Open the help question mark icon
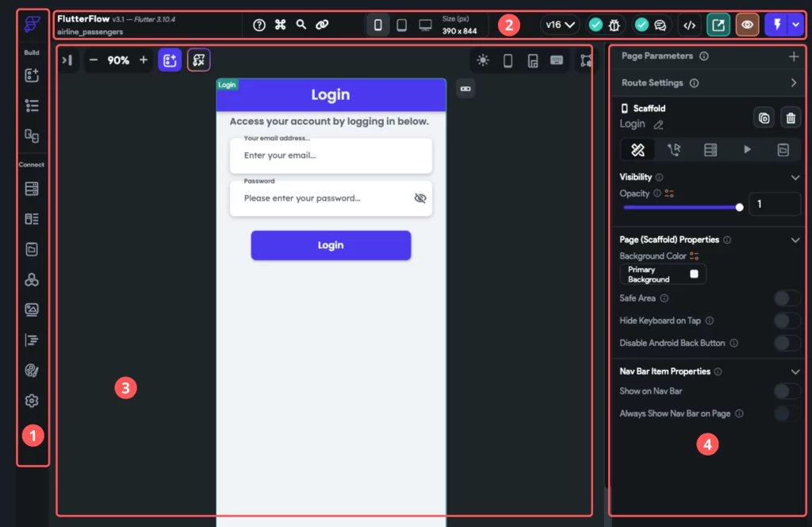This screenshot has width=812, height=527. coord(259,25)
